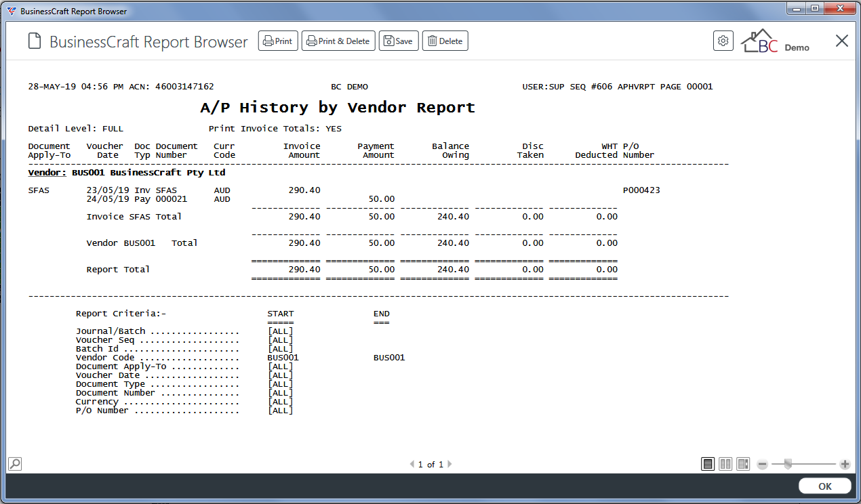
Task: Click the BusinessCraft icon in the title bar
Action: coord(12,12)
